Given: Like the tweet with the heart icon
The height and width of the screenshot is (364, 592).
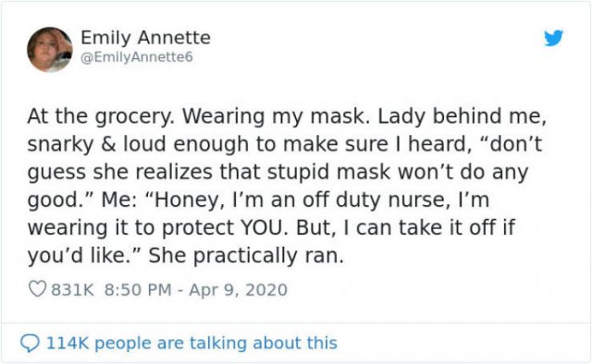Looking at the screenshot, I should pyautogui.click(x=37, y=289).
